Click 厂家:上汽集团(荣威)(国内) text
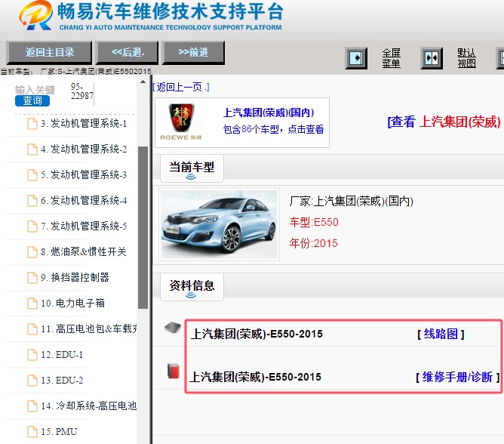 (x=351, y=202)
